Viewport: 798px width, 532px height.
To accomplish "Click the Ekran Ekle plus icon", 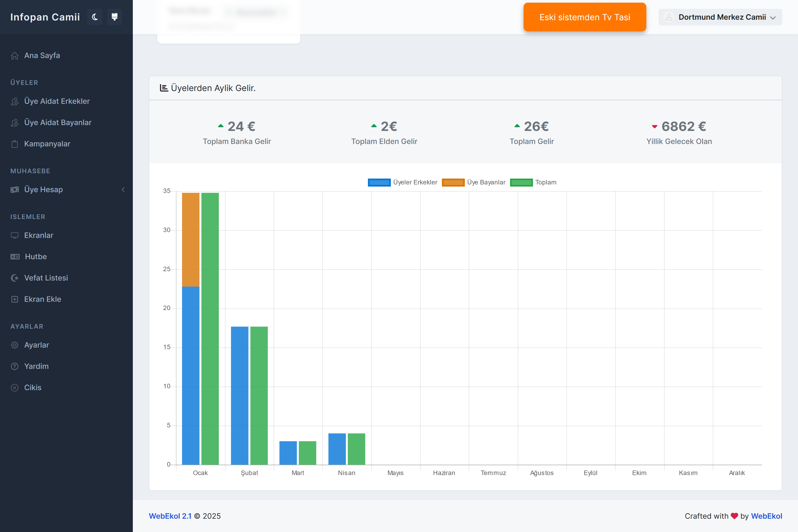I will [x=15, y=299].
